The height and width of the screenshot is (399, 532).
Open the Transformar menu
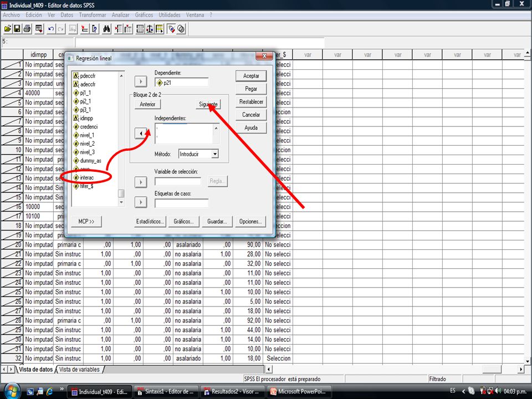click(93, 15)
